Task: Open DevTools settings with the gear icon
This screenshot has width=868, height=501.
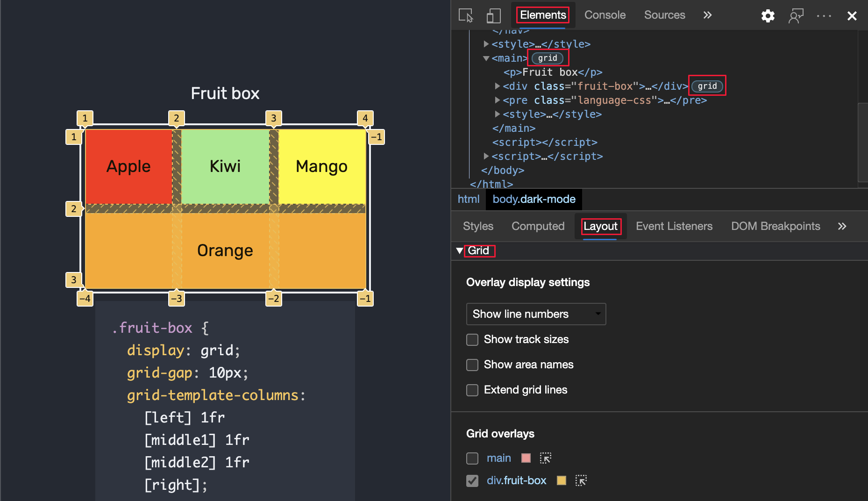Action: pyautogui.click(x=768, y=15)
